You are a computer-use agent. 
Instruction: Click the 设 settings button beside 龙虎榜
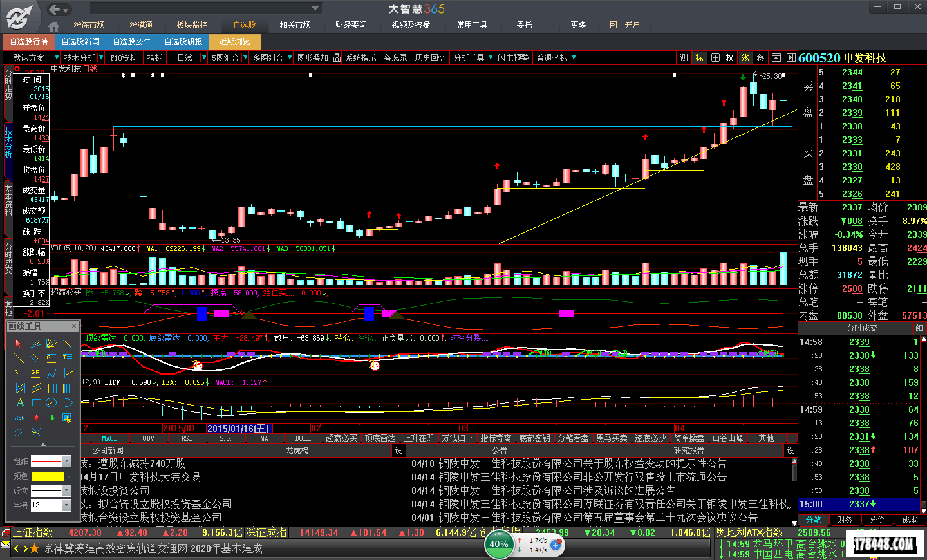(x=398, y=451)
